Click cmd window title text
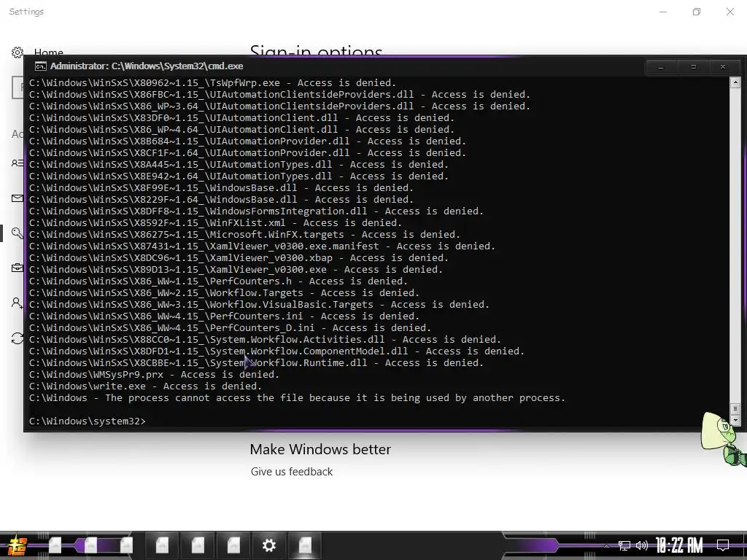747x560 pixels. [147, 66]
